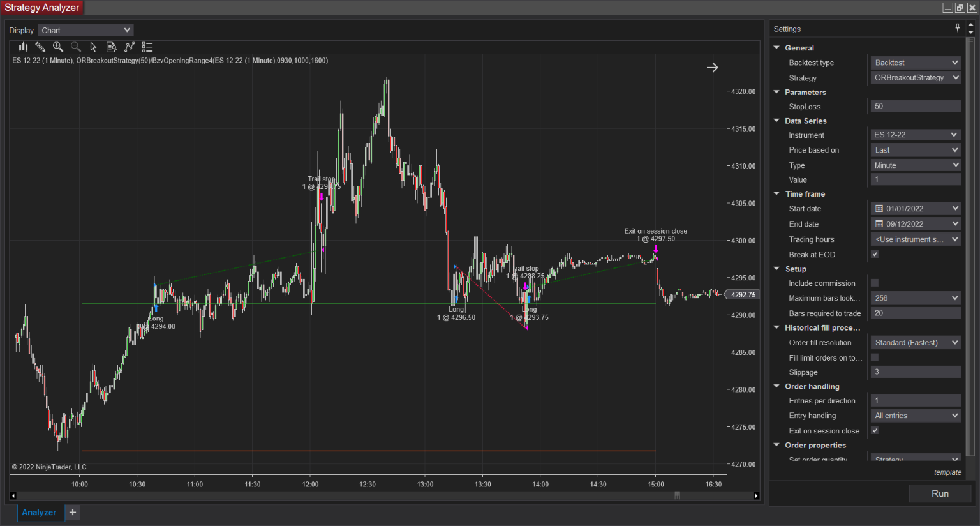
Task: Collapse the Parameters section
Action: [776, 92]
